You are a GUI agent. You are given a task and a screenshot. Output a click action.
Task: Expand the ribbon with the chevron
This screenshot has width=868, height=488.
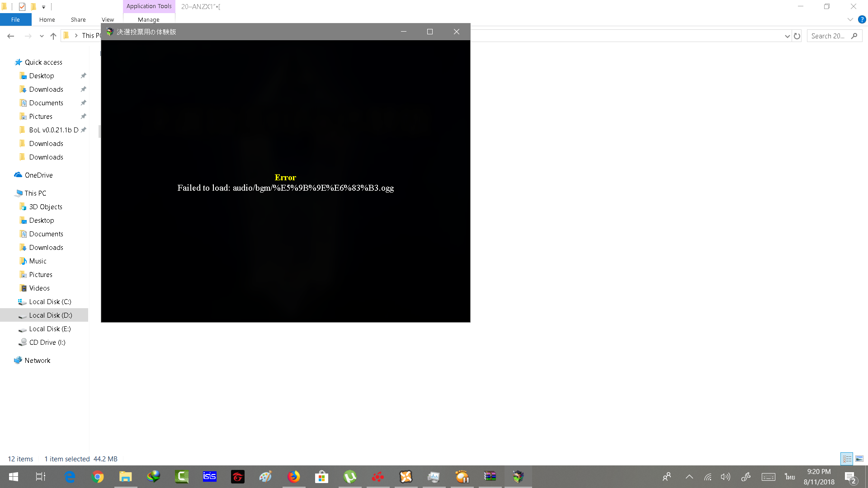click(x=850, y=19)
